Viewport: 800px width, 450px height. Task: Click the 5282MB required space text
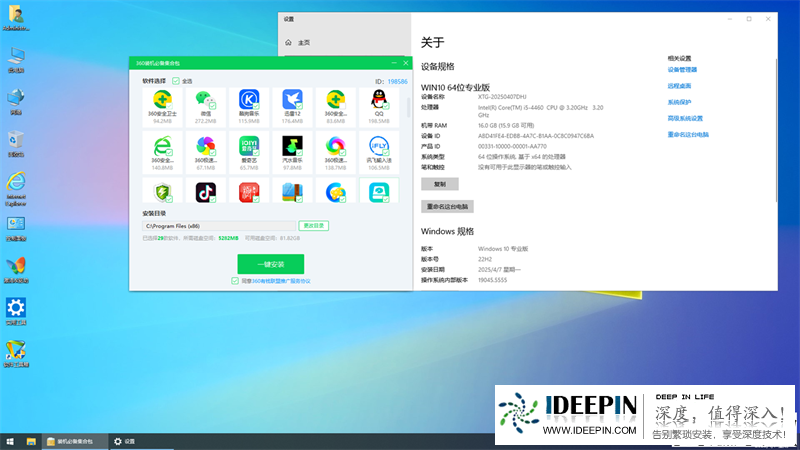click(228, 238)
